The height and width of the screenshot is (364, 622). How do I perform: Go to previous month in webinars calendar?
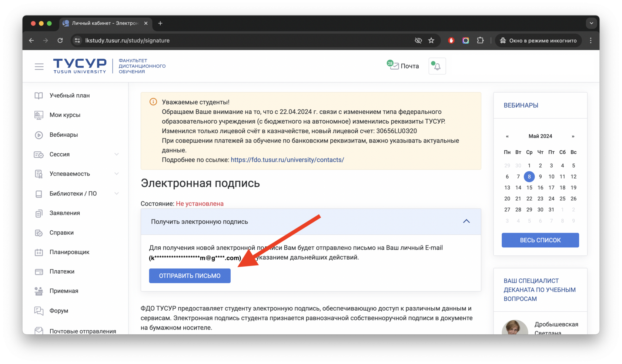[x=507, y=136]
